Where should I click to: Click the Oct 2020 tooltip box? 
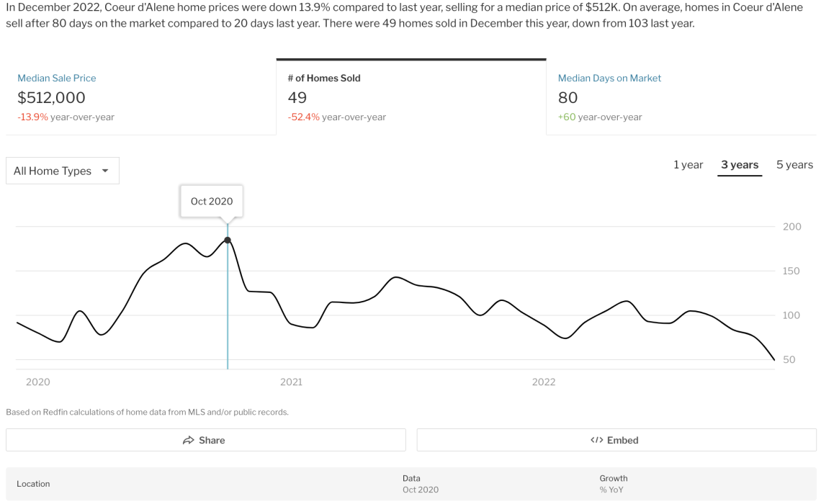pyautogui.click(x=212, y=202)
